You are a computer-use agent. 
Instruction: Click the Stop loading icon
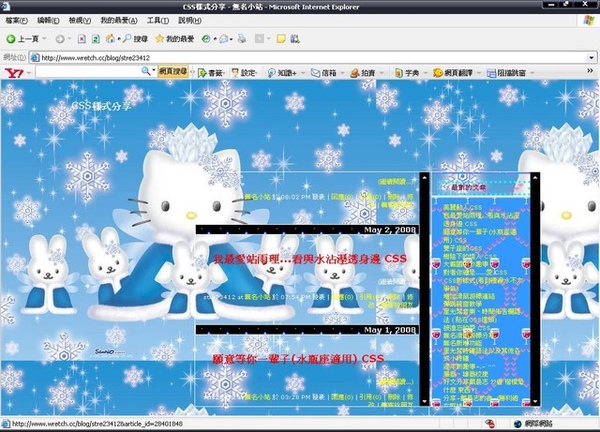(82, 39)
